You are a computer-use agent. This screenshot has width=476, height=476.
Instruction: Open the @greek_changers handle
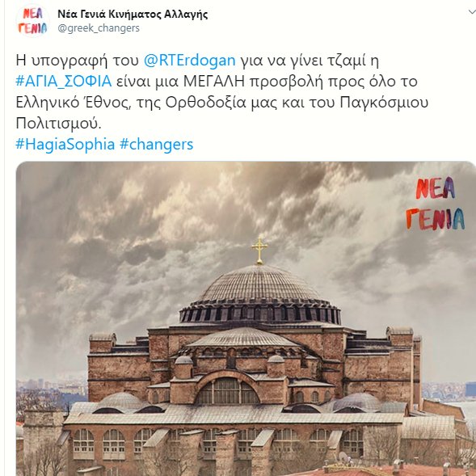(99, 28)
